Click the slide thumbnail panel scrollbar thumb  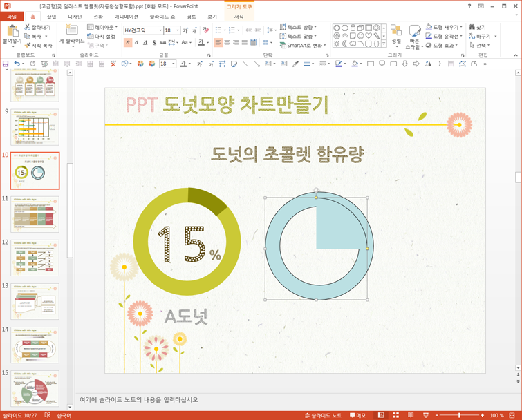click(x=70, y=210)
